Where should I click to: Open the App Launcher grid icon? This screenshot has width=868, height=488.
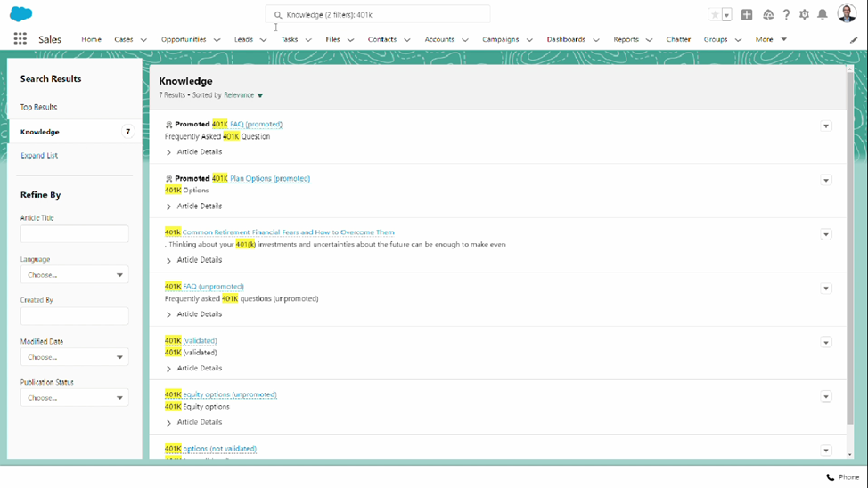pyautogui.click(x=20, y=38)
